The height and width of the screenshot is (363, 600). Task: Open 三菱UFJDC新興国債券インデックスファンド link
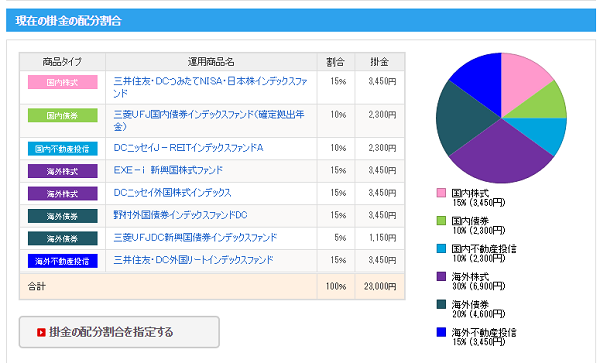coord(195,238)
